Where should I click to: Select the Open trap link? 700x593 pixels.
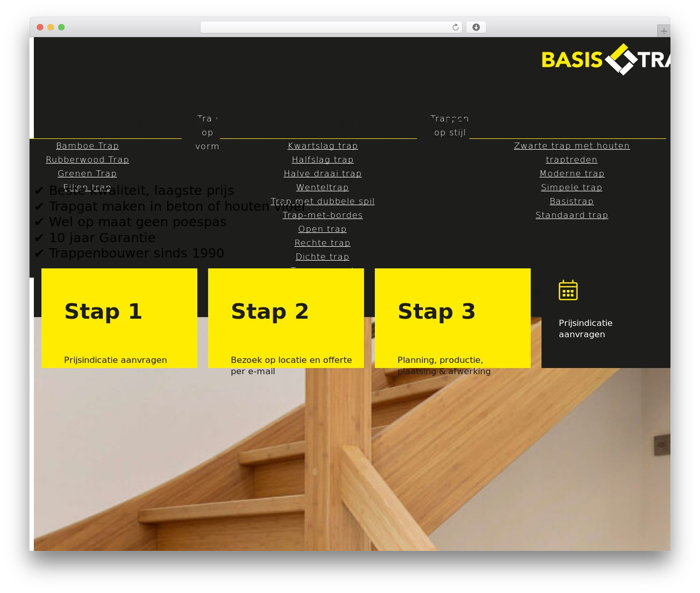click(323, 229)
